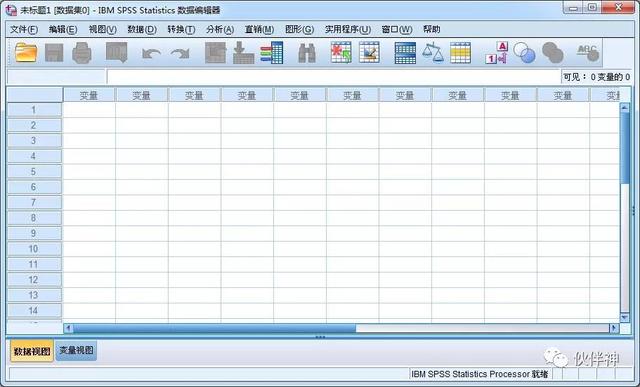Open the Go to case tool

[x=215, y=53]
